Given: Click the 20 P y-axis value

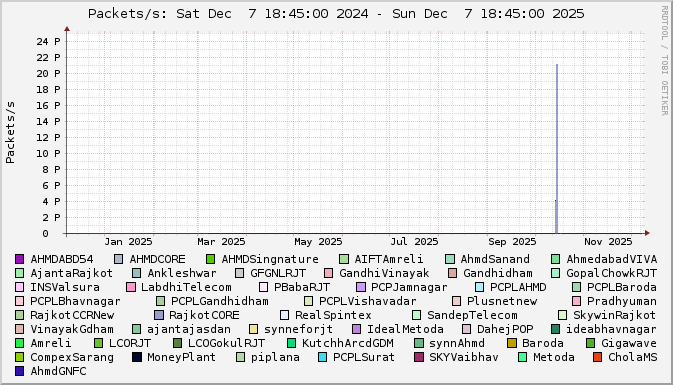Looking at the screenshot, I should coord(48,73).
